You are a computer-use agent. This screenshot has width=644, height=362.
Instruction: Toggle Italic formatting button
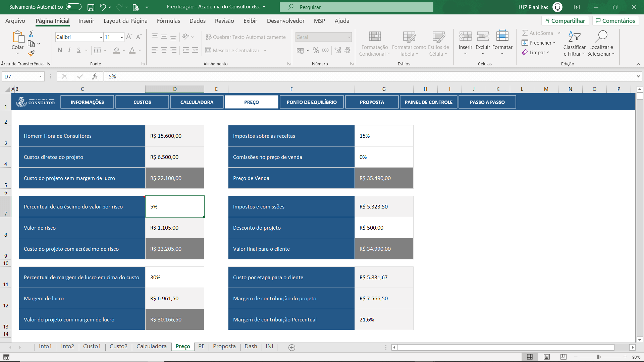pos(69,50)
